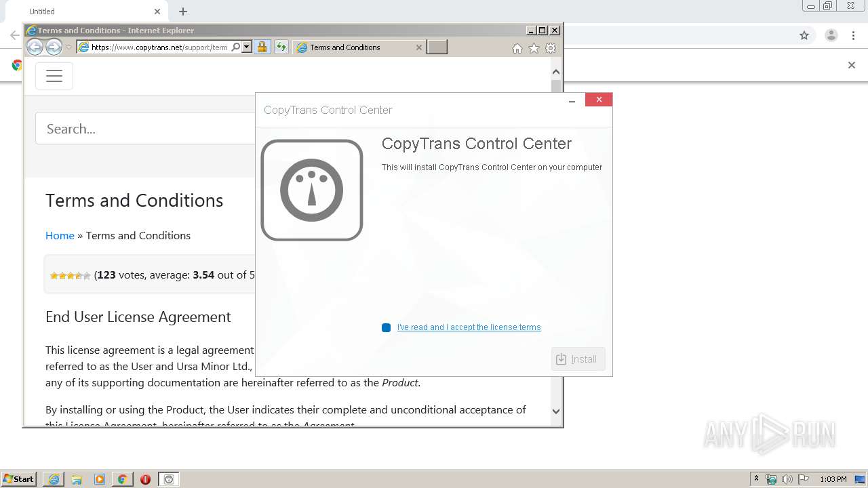Close the Untitled Chrome tab
This screenshot has height=488, width=868.
(x=157, y=12)
